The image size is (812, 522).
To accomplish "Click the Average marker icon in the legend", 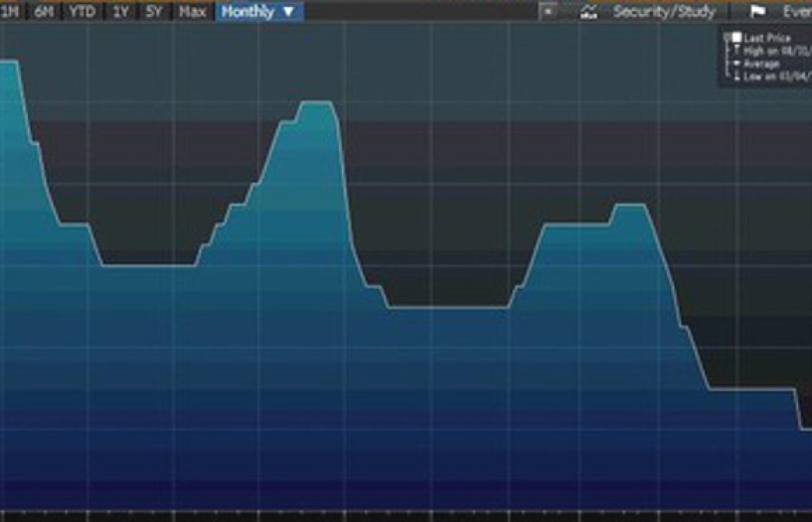I will click(737, 63).
